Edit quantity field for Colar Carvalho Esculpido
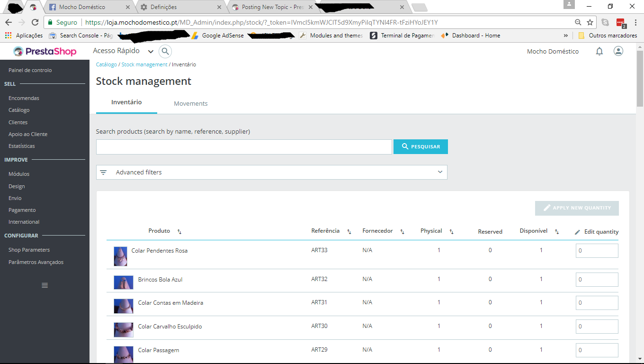Viewport: 644px width, 364px height. (x=597, y=327)
